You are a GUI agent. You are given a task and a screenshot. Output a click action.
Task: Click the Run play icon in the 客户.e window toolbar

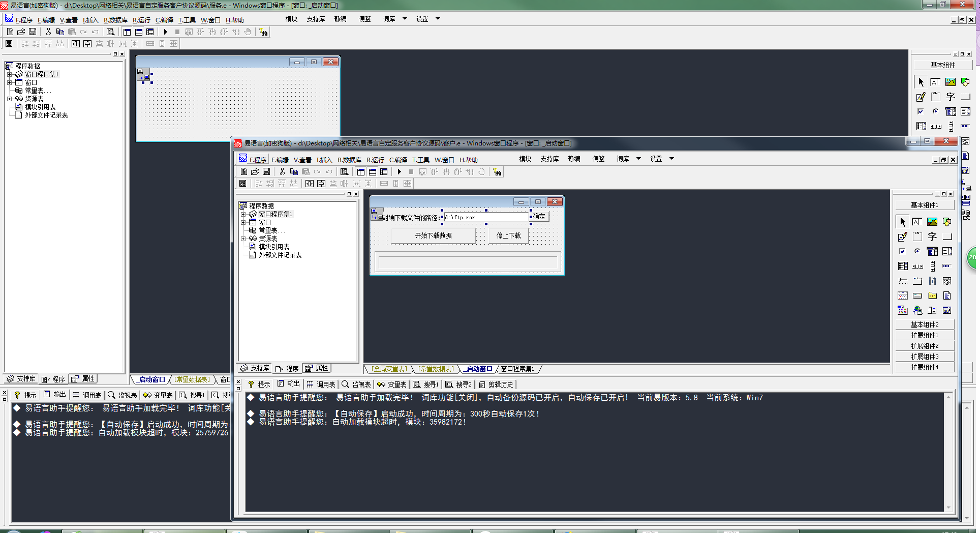point(400,172)
